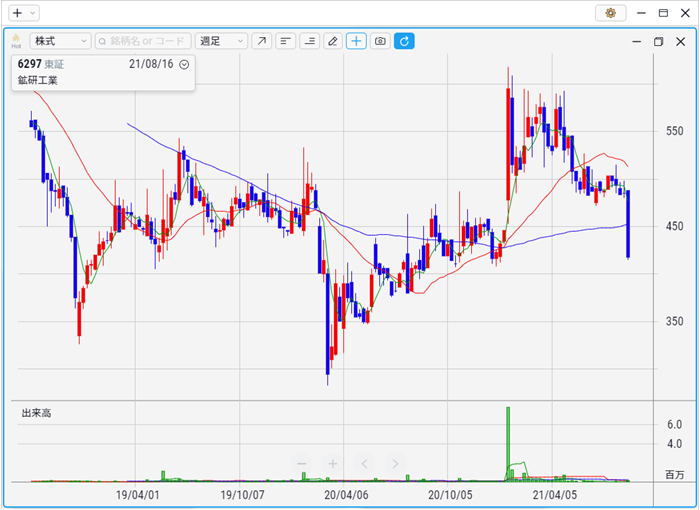Open the 株式 instrument type dropdown

click(61, 41)
